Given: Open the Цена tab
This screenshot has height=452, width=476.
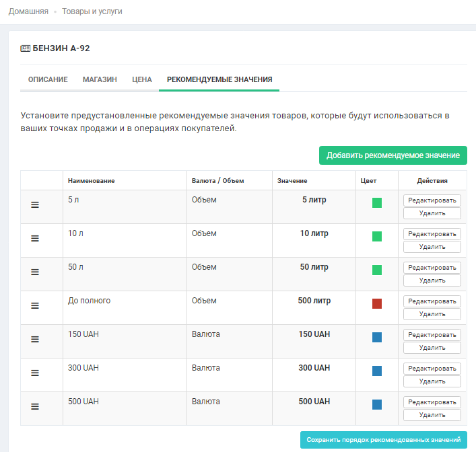Looking at the screenshot, I should click(142, 79).
